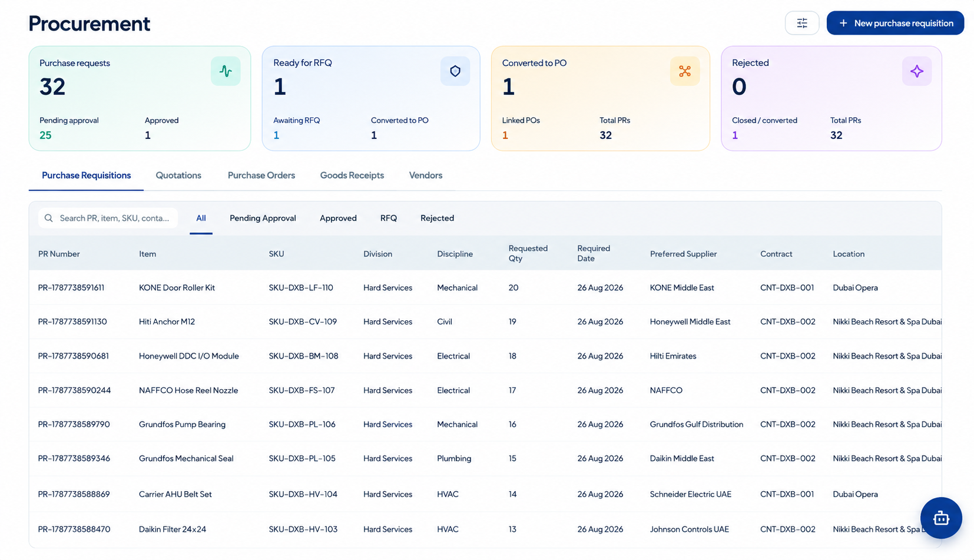Viewport: 974px width, 560px height.
Task: Open the chatbot assistant floating icon
Action: point(941,518)
